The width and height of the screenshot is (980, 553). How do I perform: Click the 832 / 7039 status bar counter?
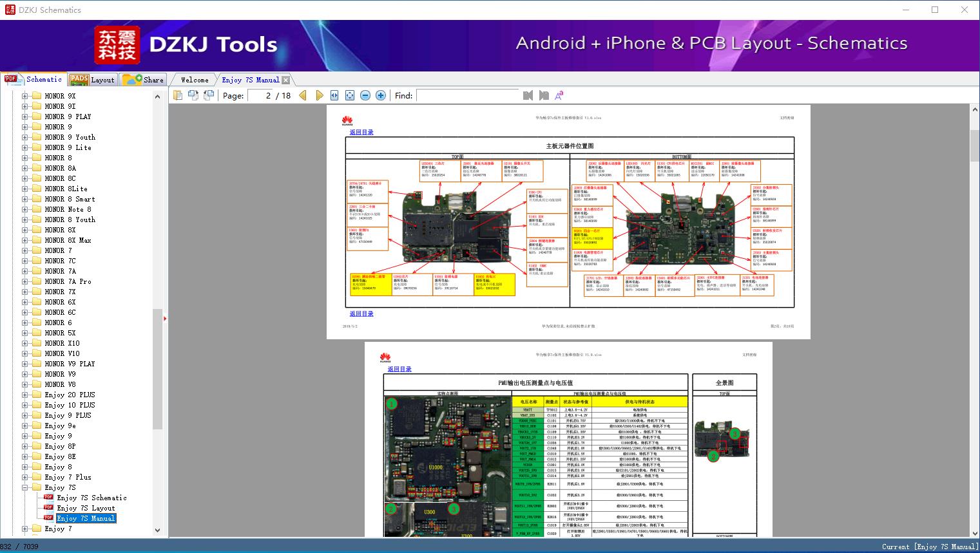(x=19, y=547)
